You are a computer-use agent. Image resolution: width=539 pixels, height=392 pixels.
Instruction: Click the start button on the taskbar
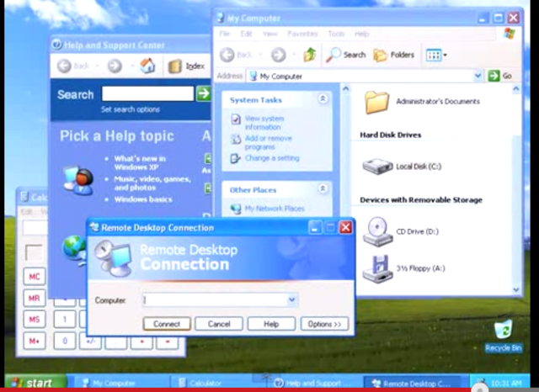coord(35,382)
